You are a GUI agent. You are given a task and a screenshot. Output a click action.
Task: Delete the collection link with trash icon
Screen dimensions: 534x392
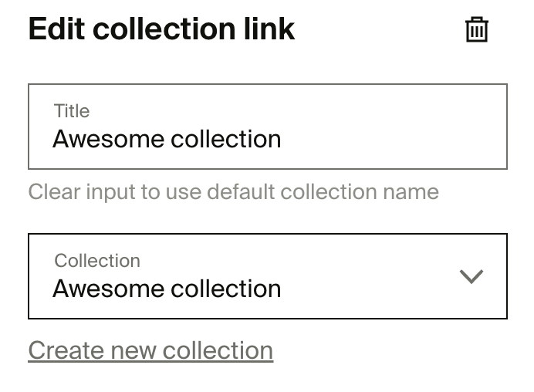coord(476,29)
